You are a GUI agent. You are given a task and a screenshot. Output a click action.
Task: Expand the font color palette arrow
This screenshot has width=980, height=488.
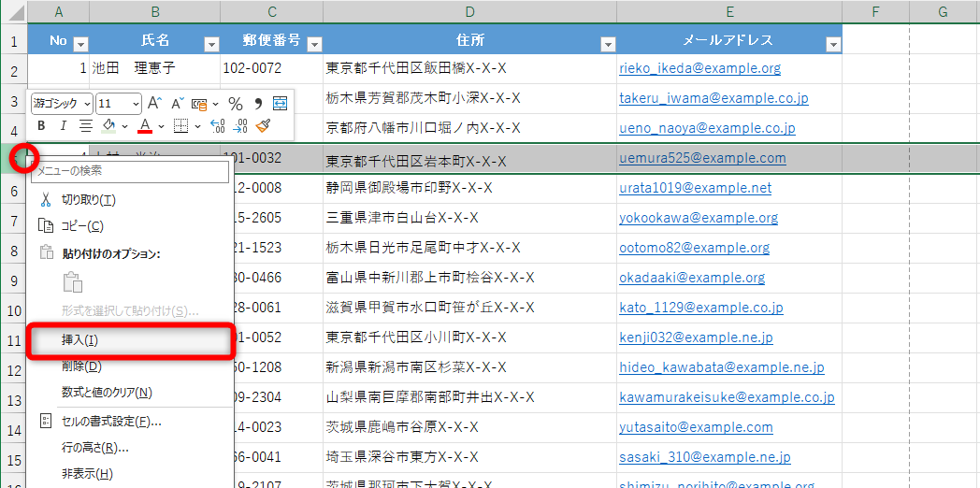(x=161, y=126)
